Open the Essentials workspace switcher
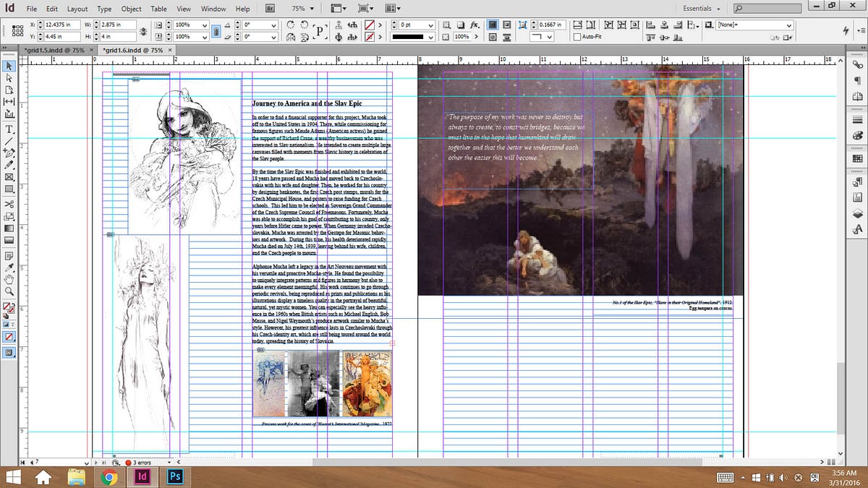 [702, 9]
